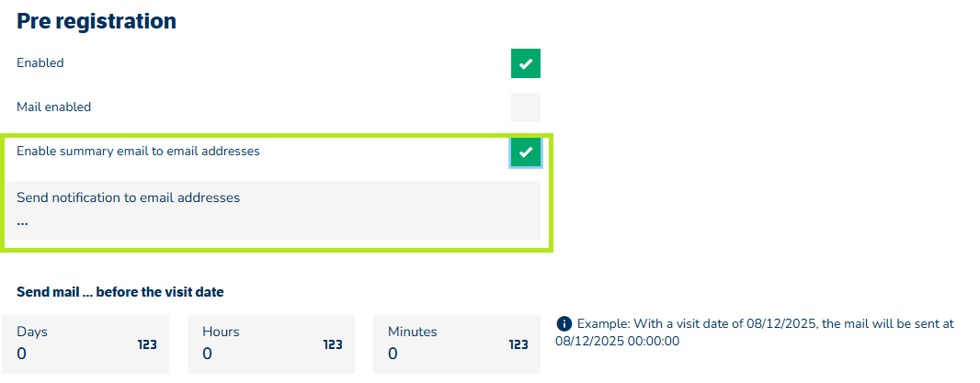This screenshot has width=980, height=383.
Task: Click "Send mail ... before the visit date" heading
Action: pos(120,293)
